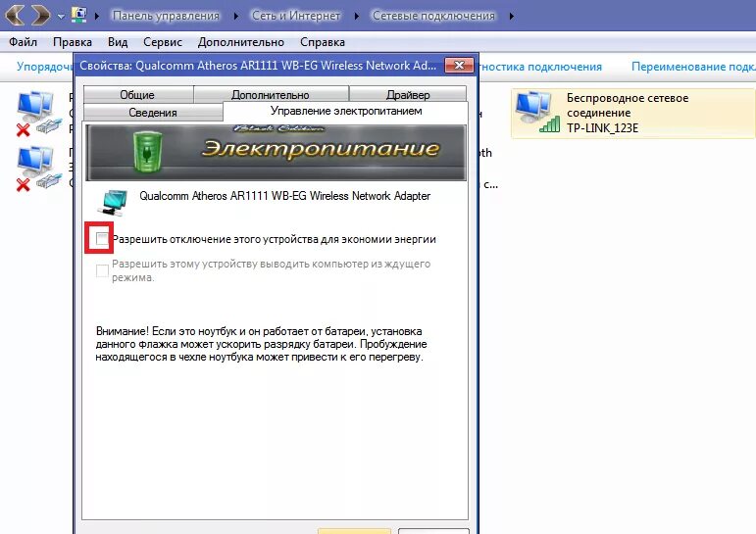This screenshot has width=756, height=534.
Task: Click the network adapter icon in dialog
Action: tap(112, 203)
